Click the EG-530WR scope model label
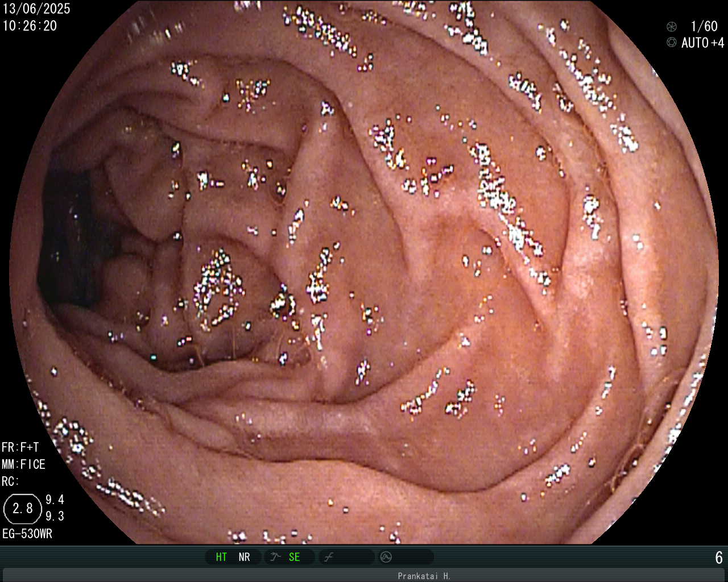The image size is (728, 582). point(27,534)
